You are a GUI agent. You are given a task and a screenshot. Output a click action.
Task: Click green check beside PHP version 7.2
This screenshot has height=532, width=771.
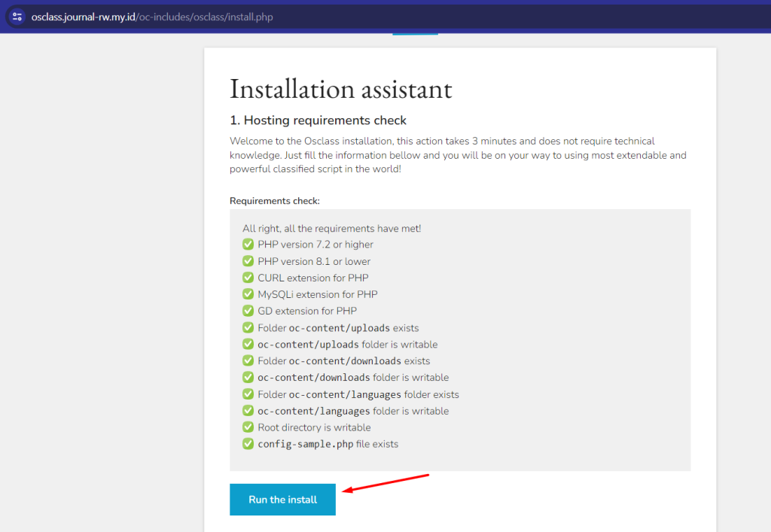[248, 245]
